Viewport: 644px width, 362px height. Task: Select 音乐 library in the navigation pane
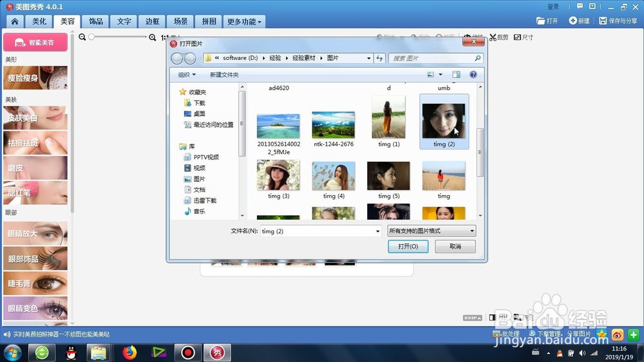(194, 211)
